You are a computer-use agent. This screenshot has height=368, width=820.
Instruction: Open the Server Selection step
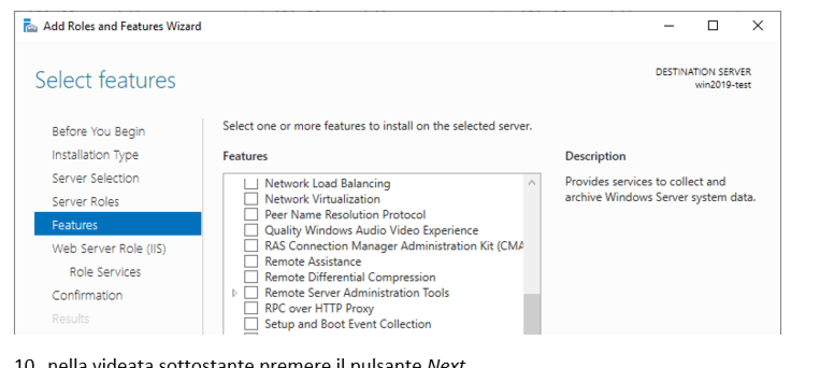tap(95, 178)
